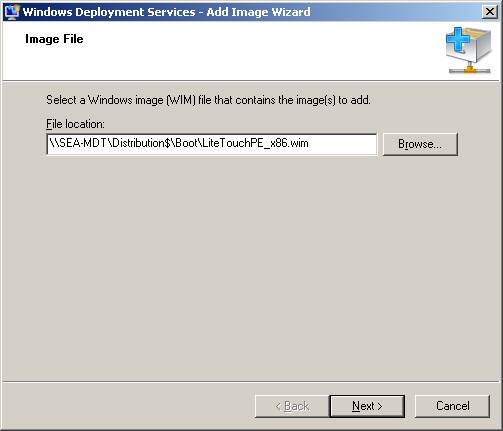Click the Boot folder segment in the path
This screenshot has height=431, width=503.
186,143
